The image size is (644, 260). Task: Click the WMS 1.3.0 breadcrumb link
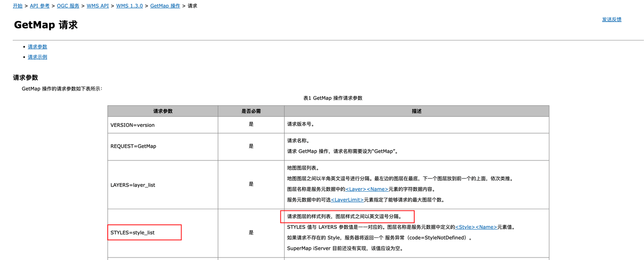point(129,6)
